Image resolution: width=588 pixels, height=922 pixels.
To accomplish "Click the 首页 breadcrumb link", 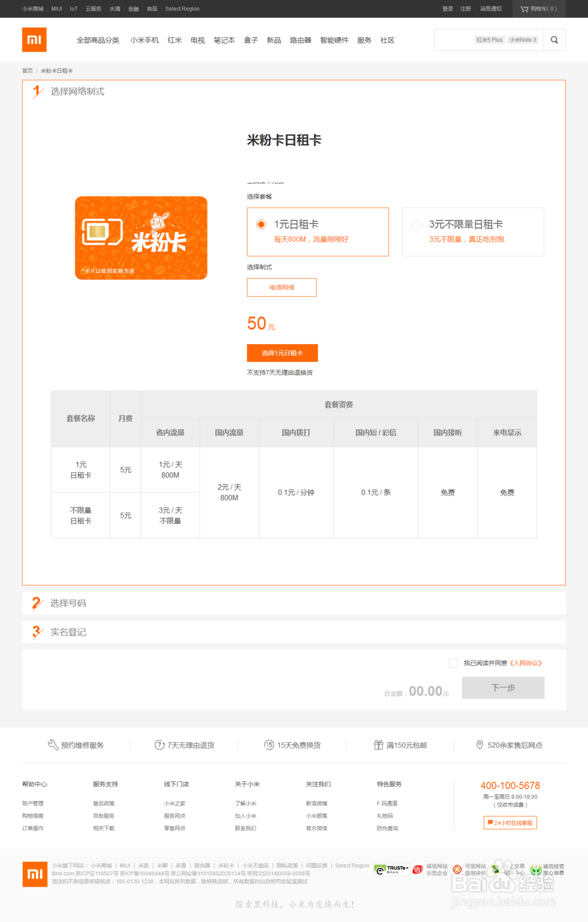I will 28,71.
